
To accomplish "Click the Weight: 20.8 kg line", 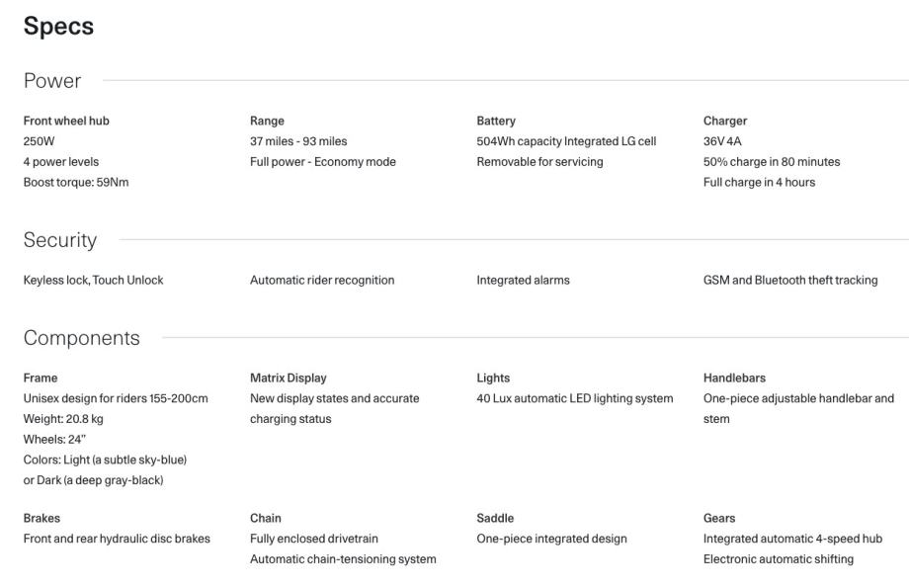I will coord(63,419).
